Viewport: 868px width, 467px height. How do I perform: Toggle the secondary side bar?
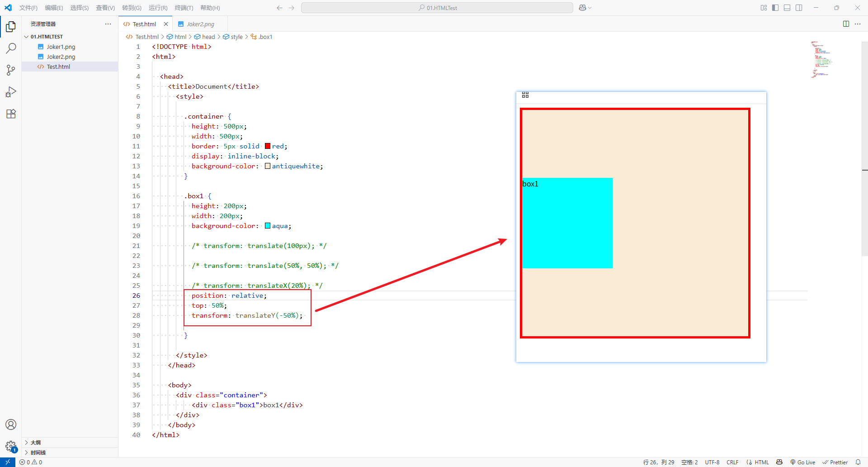[799, 8]
